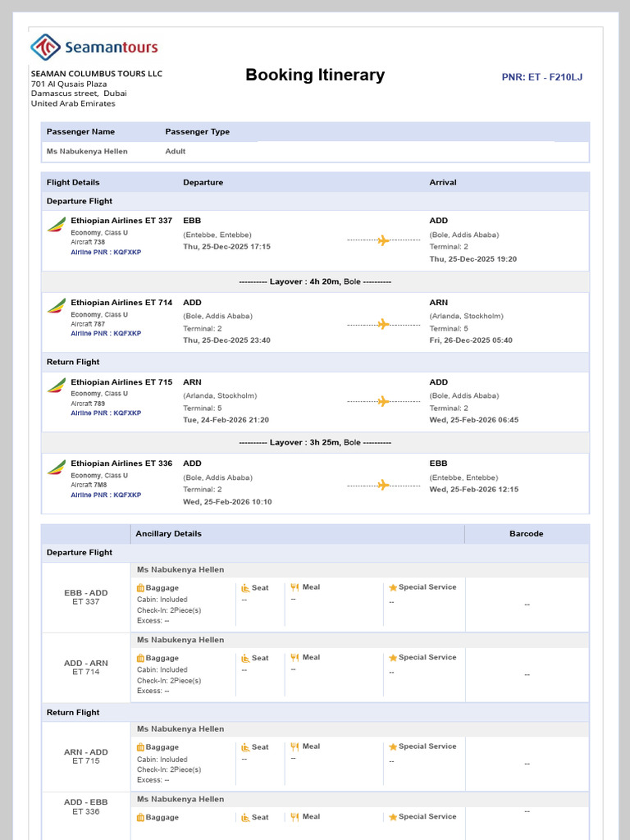Image resolution: width=630 pixels, height=840 pixels.
Task: Click Airline PNR : KQFXKP under ET 336
Action: click(106, 495)
